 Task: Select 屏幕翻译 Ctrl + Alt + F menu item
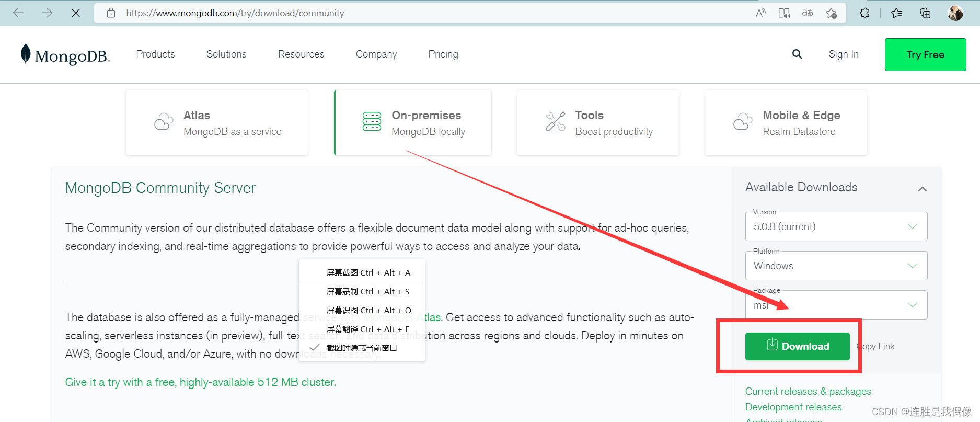click(362, 329)
